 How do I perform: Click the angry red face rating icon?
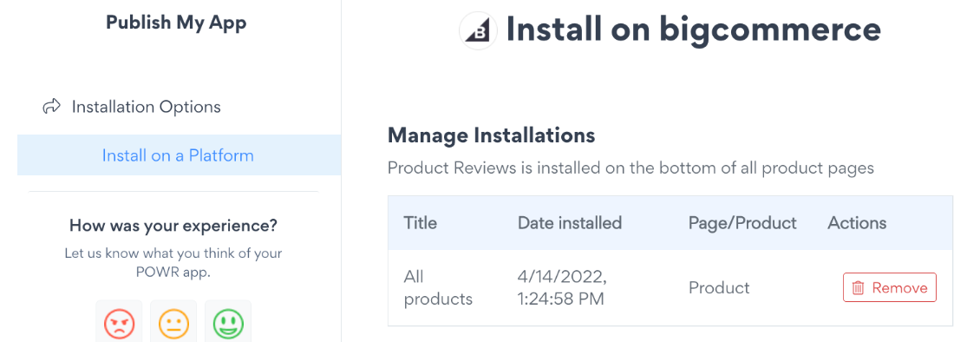(x=119, y=324)
